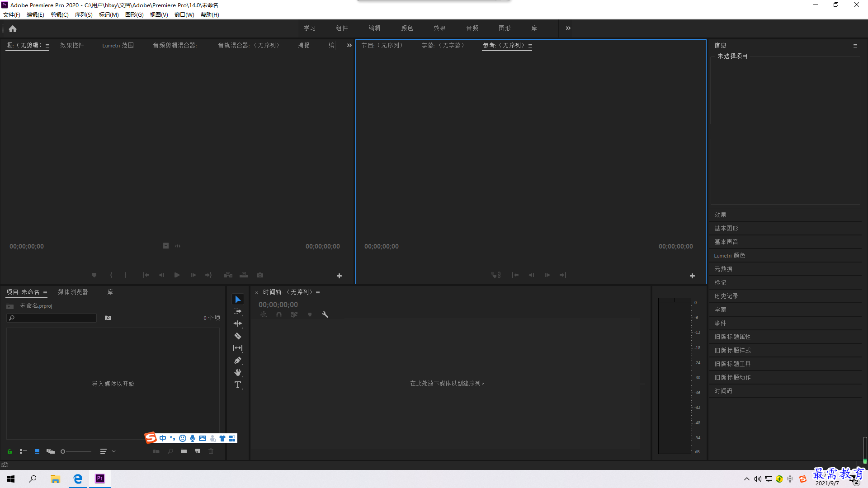Select the Pen tool
This screenshot has height=488, width=868.
tap(238, 360)
